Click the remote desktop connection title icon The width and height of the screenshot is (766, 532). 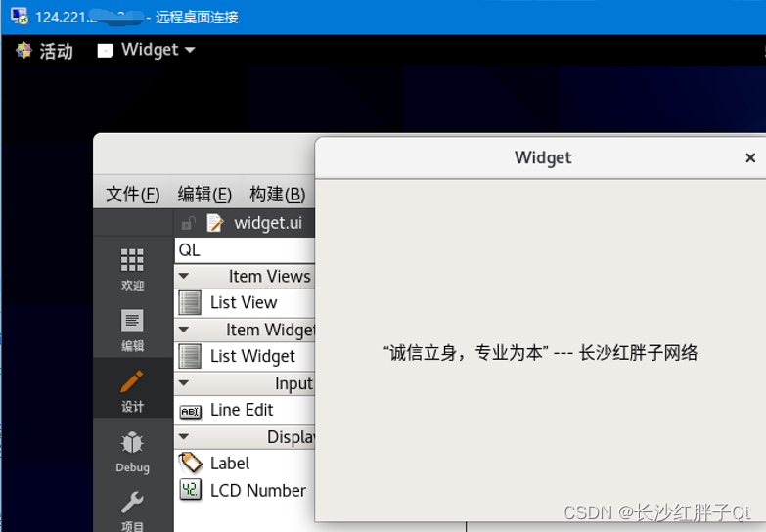pos(19,16)
